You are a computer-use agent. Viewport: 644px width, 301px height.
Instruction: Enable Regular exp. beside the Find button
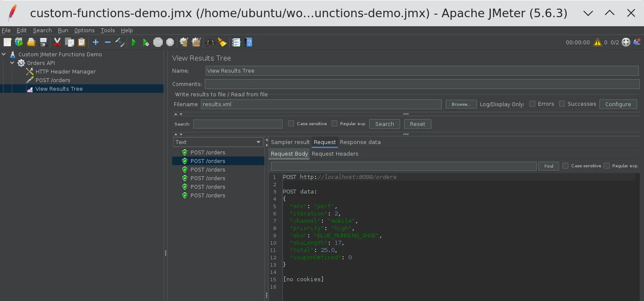coord(607,166)
